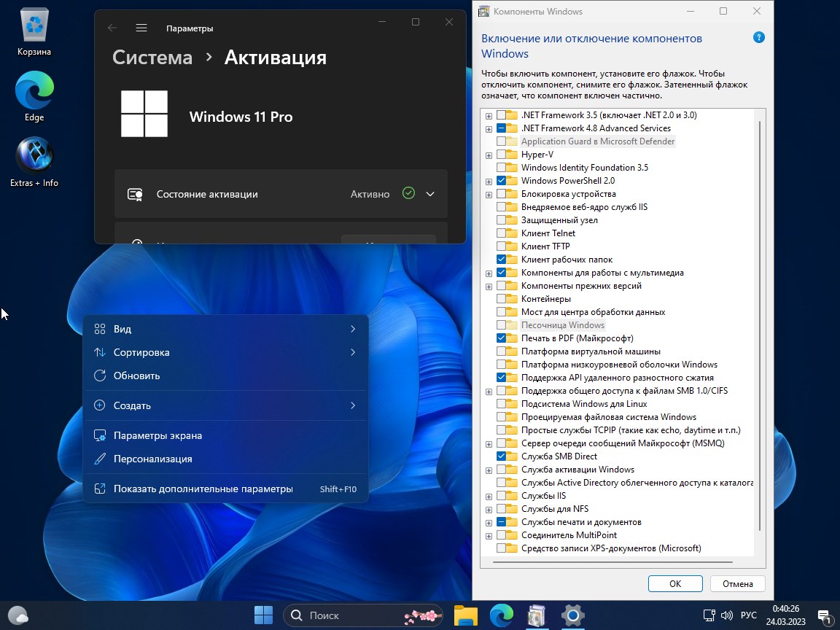Expand Компоненты для работы с мультимедиа

[x=489, y=273]
